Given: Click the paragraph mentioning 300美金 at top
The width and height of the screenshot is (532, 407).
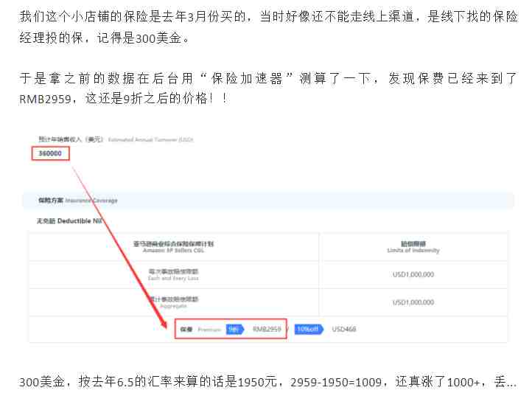Looking at the screenshot, I should tap(268, 27).
